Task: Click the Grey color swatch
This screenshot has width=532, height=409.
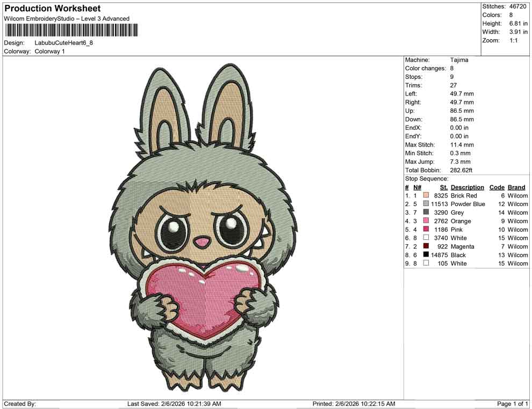Action: click(426, 213)
